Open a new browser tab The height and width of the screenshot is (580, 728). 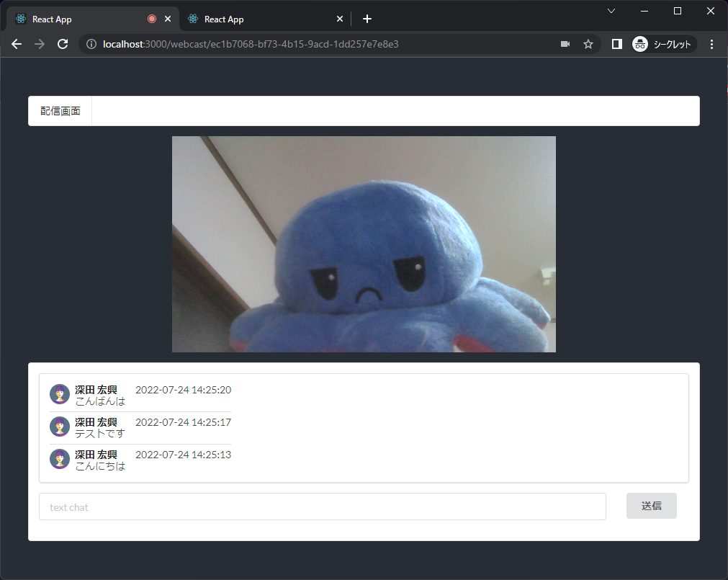[367, 19]
